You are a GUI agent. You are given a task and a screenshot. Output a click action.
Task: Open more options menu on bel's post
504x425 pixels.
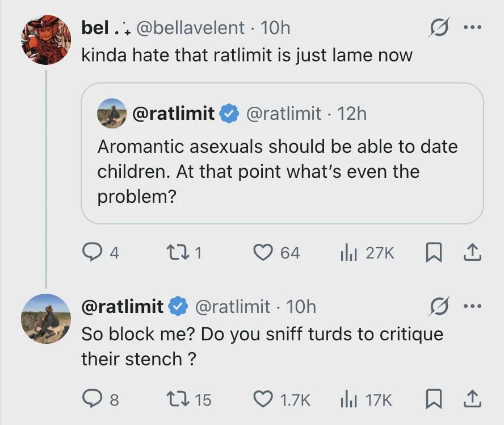point(472,28)
